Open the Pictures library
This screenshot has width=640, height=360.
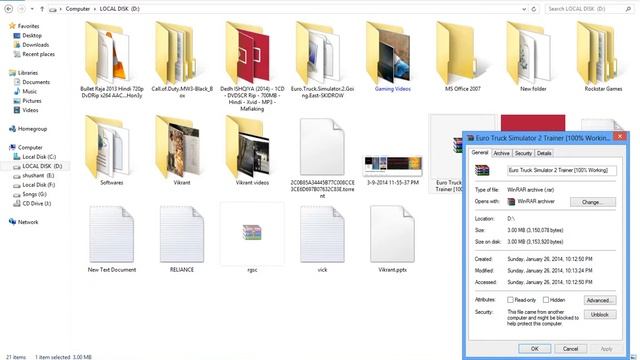pos(32,101)
